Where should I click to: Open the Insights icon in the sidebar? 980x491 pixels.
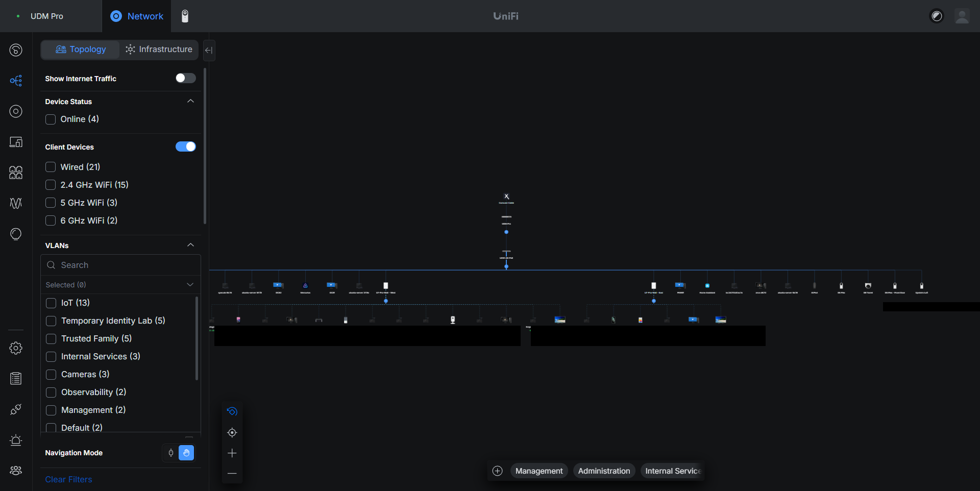pyautogui.click(x=16, y=234)
